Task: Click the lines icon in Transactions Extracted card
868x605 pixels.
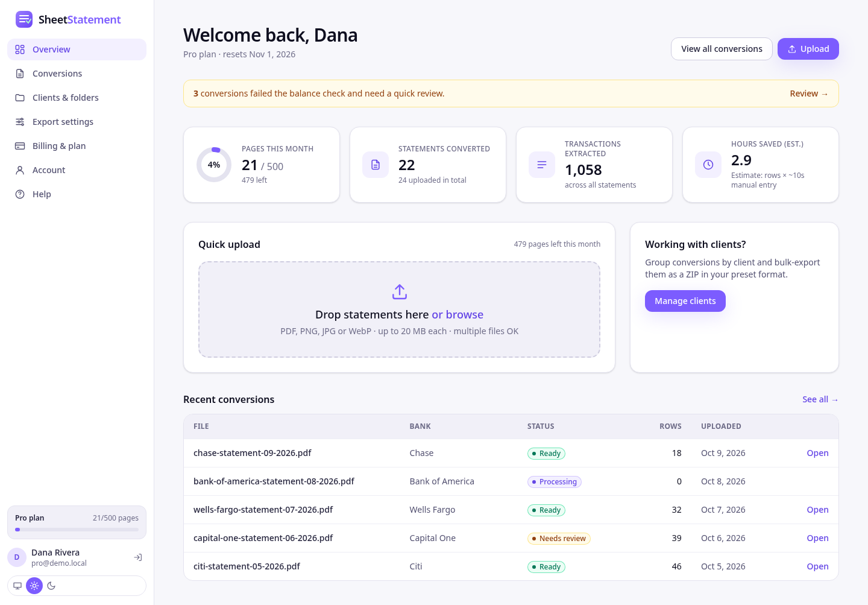Action: [542, 165]
